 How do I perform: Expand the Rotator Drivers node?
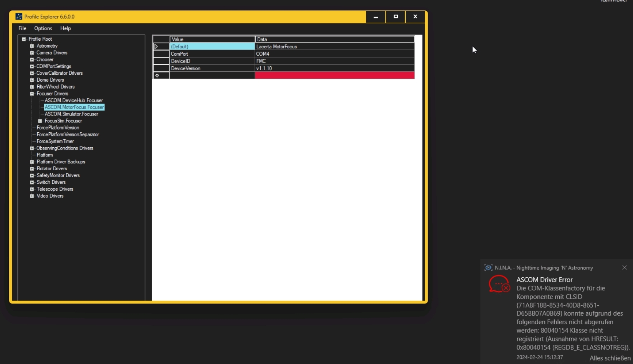point(32,169)
